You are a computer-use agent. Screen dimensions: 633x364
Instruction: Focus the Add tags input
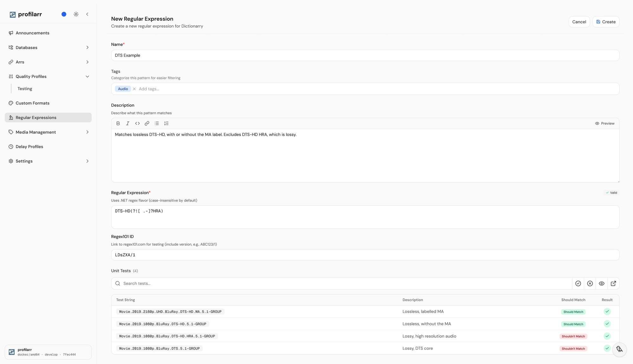(x=377, y=89)
